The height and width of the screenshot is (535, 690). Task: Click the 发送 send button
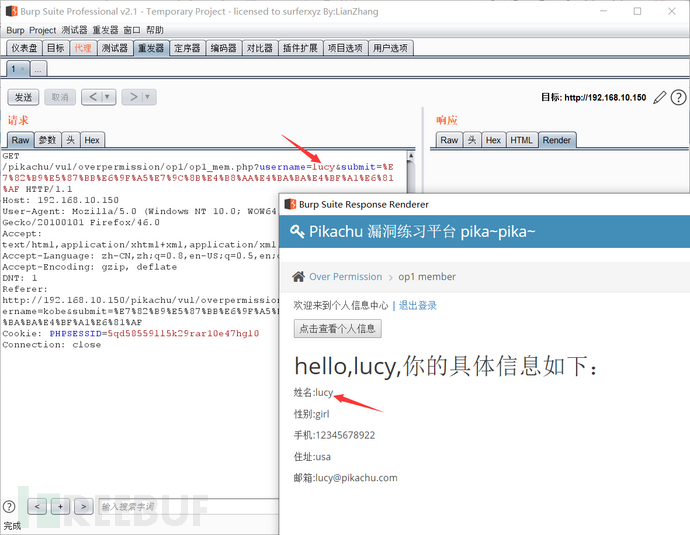(x=23, y=97)
